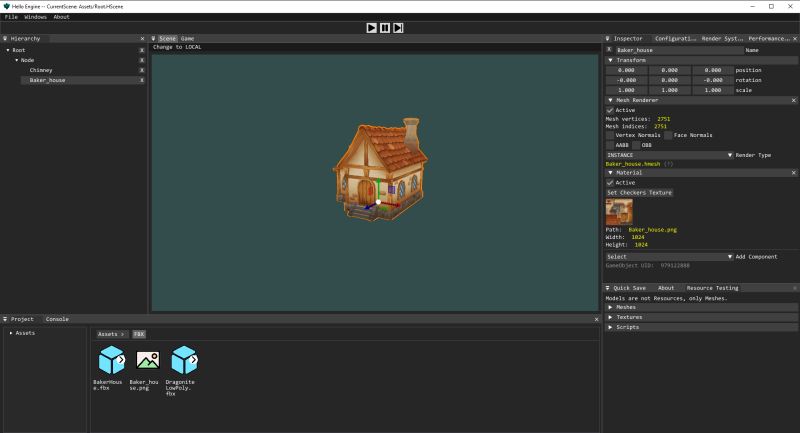Open the Project panel dock menu icon
Viewport: 800px width, 433px height.
(5, 319)
